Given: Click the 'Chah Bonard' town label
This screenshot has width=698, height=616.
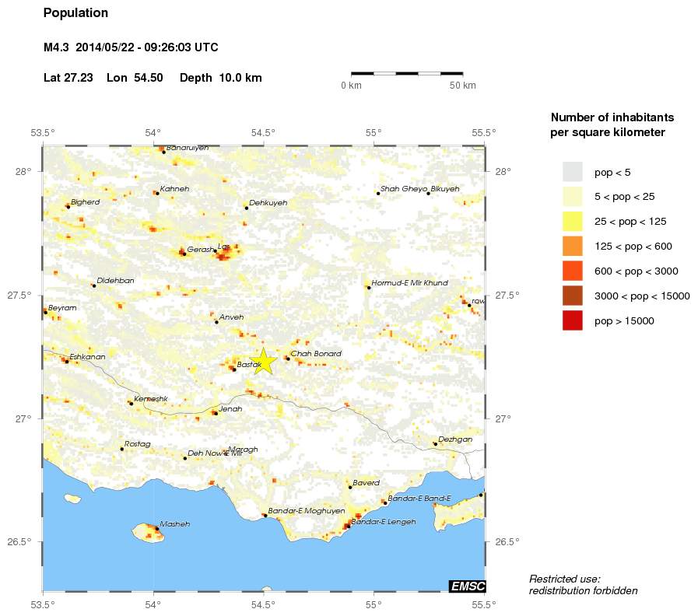Looking at the screenshot, I should [x=316, y=353].
